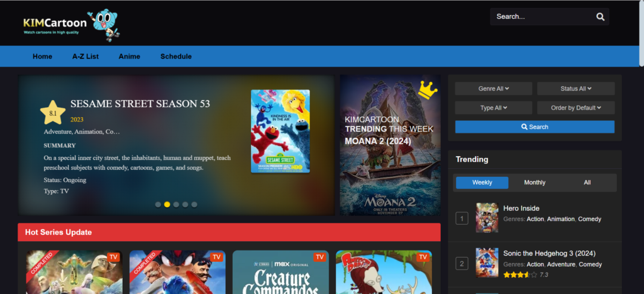Screen dimensions: 644x294
Task: Switch to Weekly trending tab
Action: coord(482,183)
